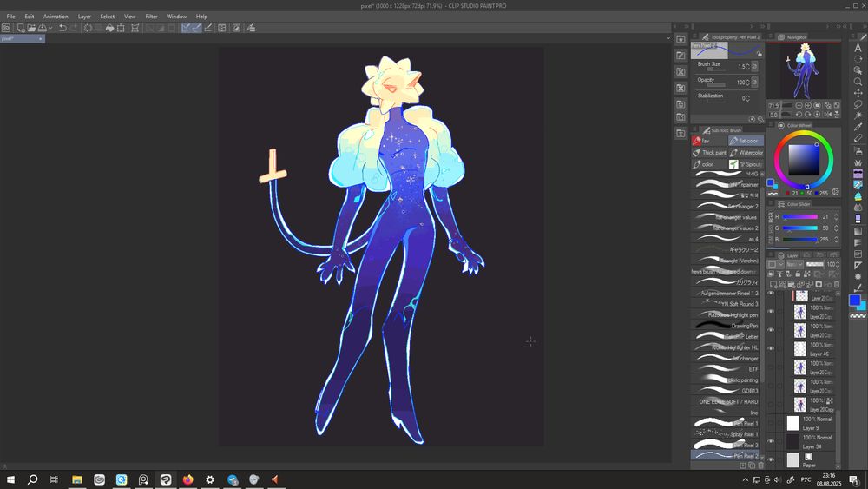Choose the 'DrawingPen' sub tool
Viewport: 868px width, 489px height.
point(727,326)
